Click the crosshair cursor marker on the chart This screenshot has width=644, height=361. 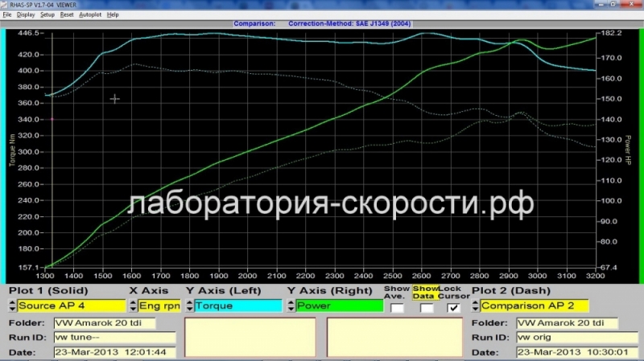(x=114, y=99)
